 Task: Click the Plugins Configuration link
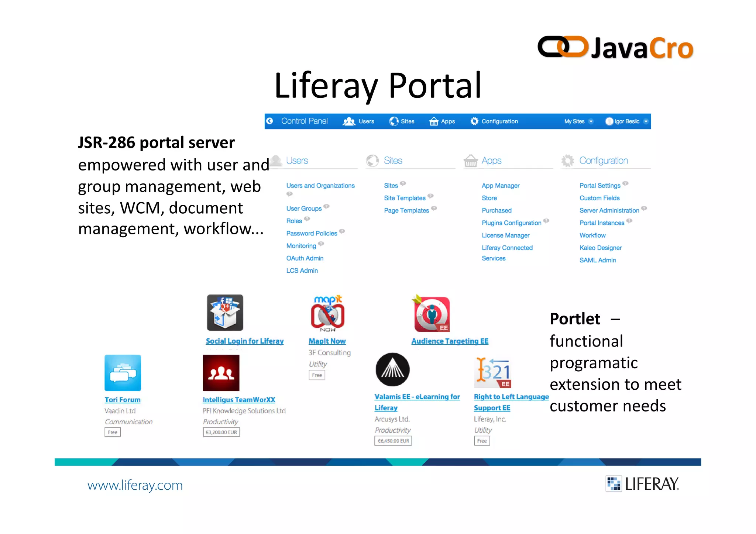[511, 223]
